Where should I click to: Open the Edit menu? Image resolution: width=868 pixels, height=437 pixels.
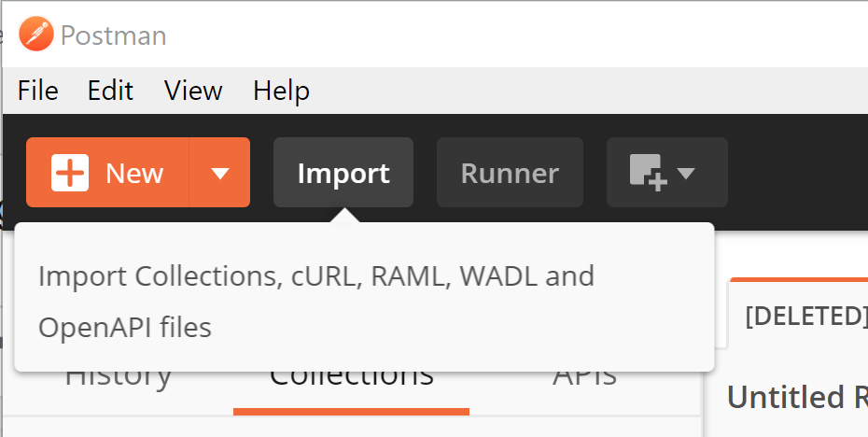point(110,91)
